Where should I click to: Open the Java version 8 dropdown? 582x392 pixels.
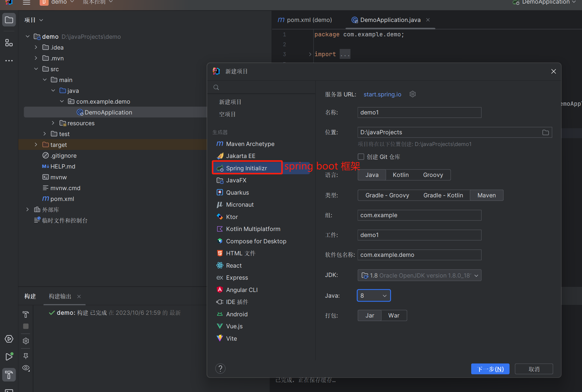point(374,296)
